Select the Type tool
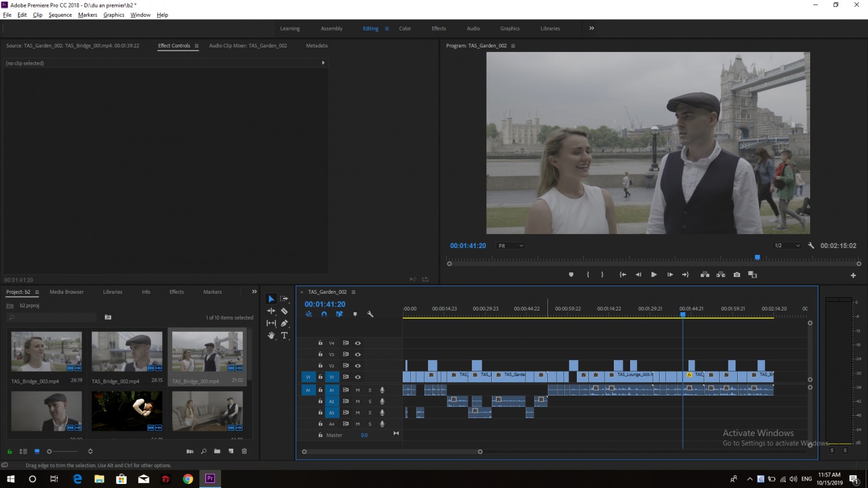This screenshot has height=488, width=868. [x=284, y=335]
